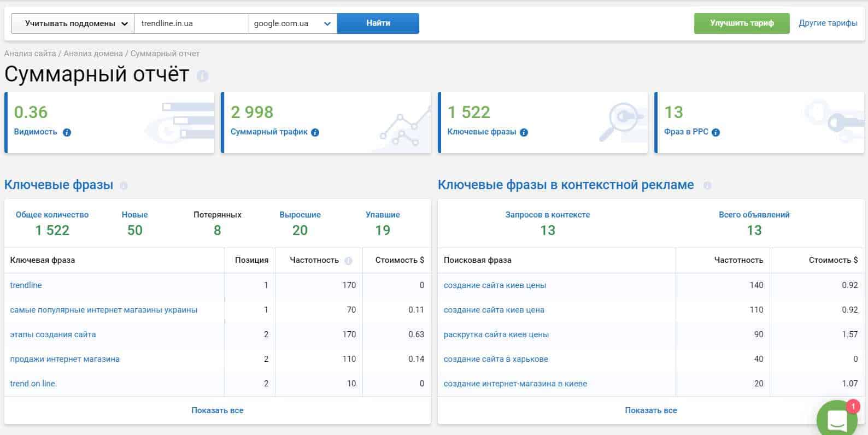This screenshot has height=435, width=868.
Task: Select the Потерянных 8 tab
Action: coord(217,224)
